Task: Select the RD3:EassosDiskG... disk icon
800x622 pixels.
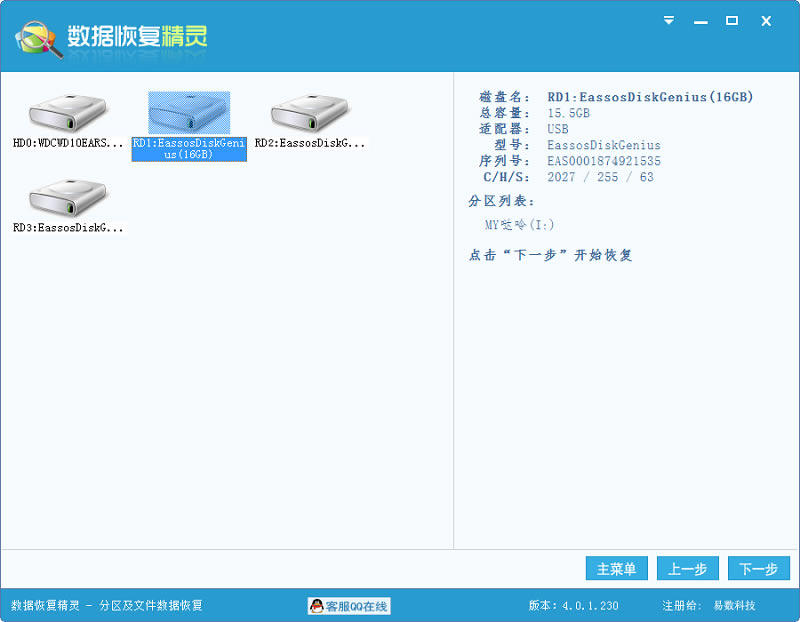Action: [68, 197]
